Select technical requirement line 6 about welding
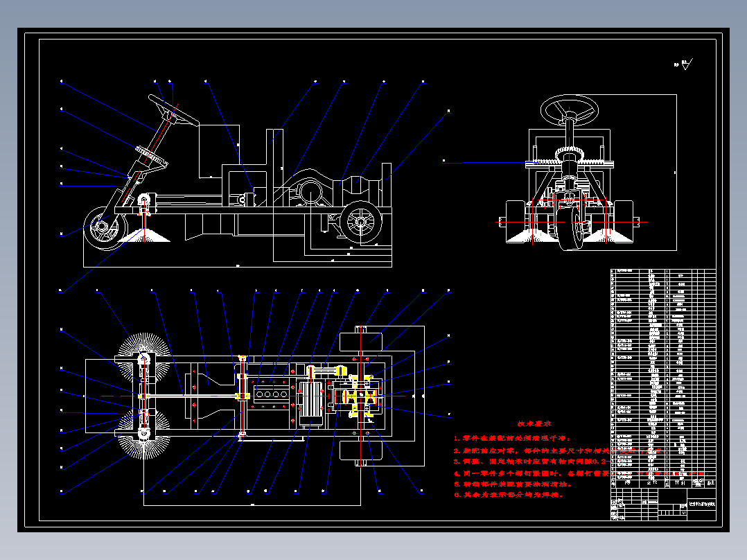The width and height of the screenshot is (747, 560). (509, 495)
